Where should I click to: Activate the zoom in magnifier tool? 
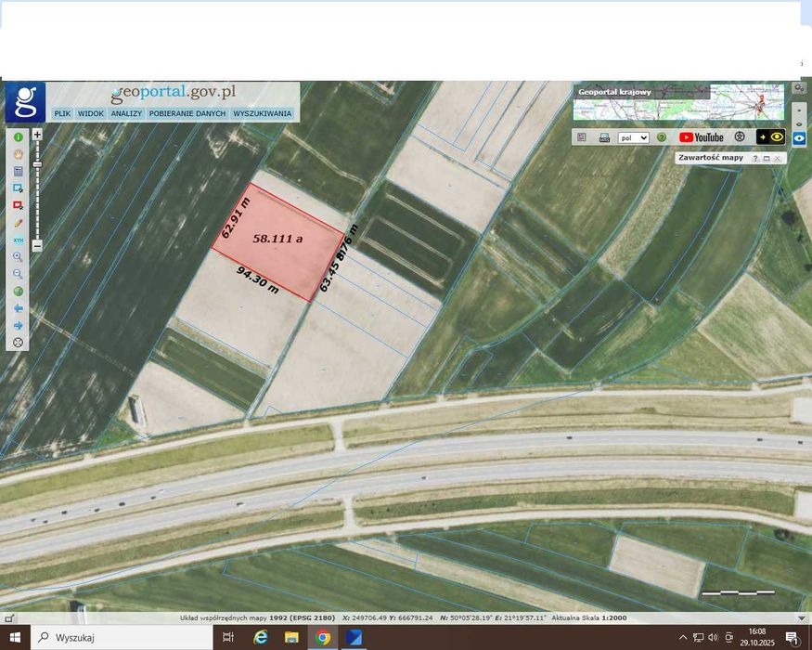coord(19,257)
